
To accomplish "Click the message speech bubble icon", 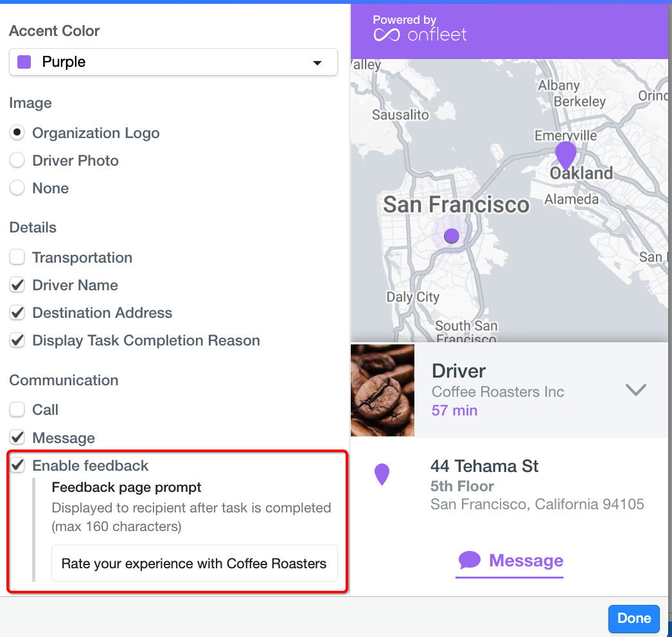I will [469, 561].
